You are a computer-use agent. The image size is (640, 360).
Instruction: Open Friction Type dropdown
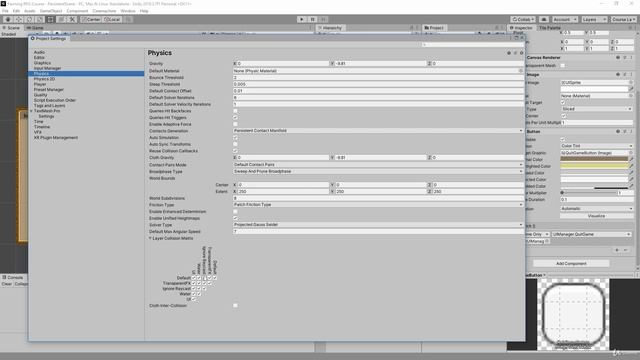(378, 204)
